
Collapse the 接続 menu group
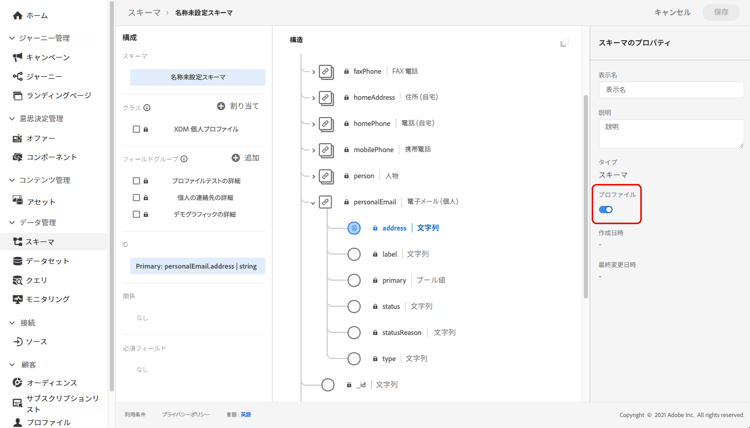point(12,322)
